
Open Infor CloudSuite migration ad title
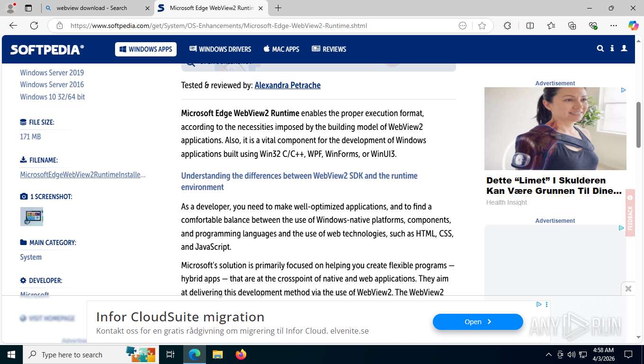(x=180, y=317)
